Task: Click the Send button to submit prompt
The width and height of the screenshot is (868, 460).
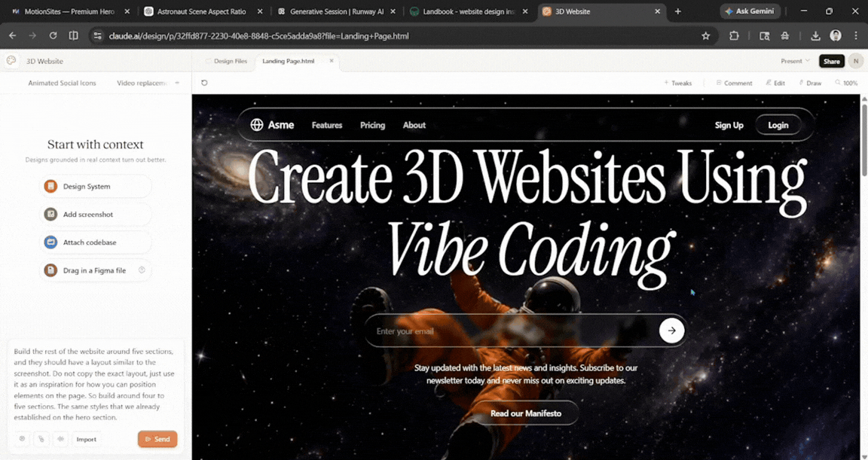Action: [x=157, y=438]
